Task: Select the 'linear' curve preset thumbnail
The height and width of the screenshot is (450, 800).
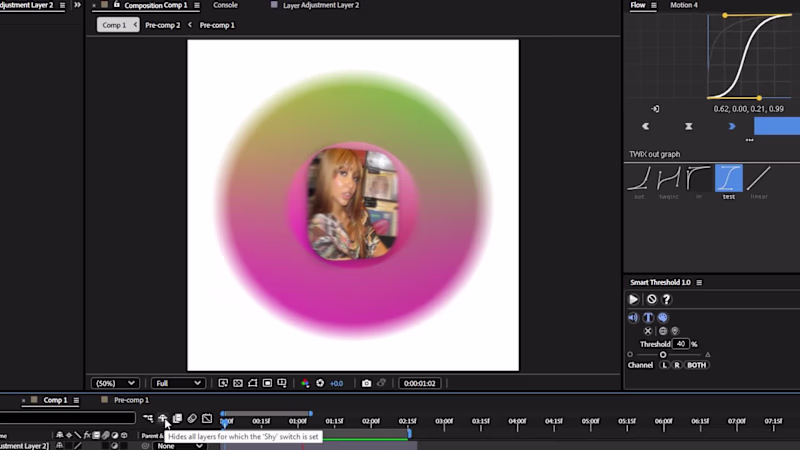Action: [759, 178]
